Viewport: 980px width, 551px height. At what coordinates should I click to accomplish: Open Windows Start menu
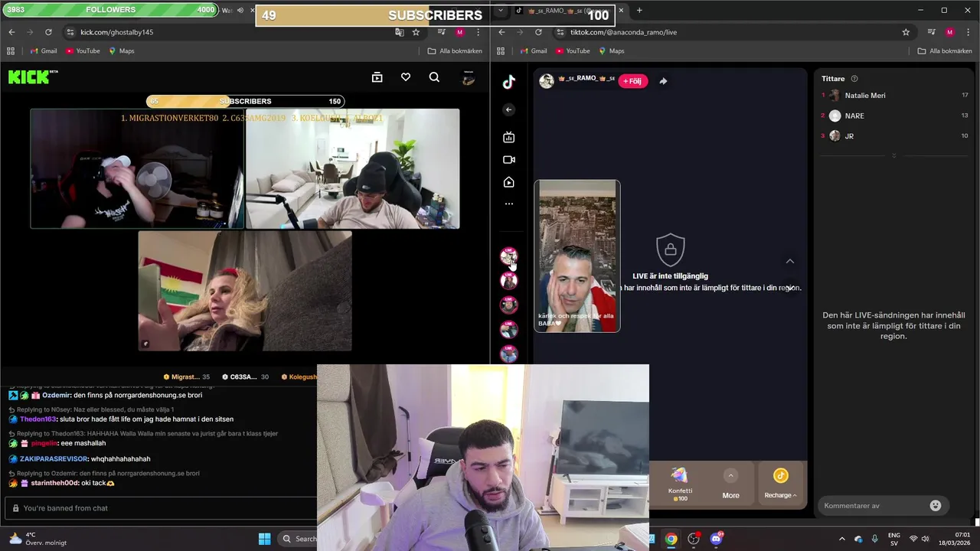pos(264,539)
